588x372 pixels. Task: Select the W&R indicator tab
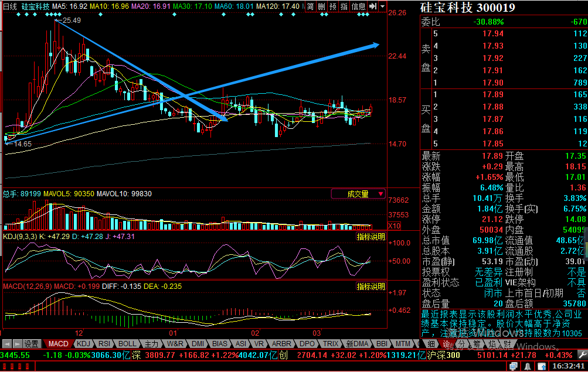175,343
